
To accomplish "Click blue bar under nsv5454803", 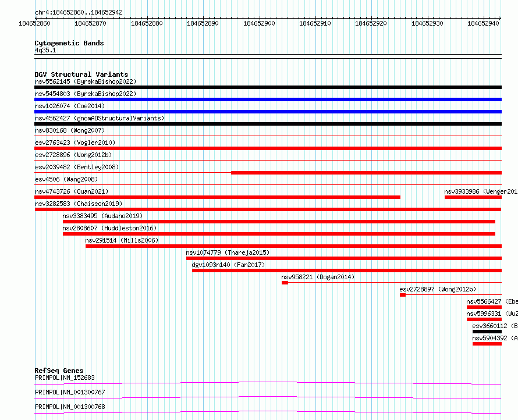I will pyautogui.click(x=268, y=99).
